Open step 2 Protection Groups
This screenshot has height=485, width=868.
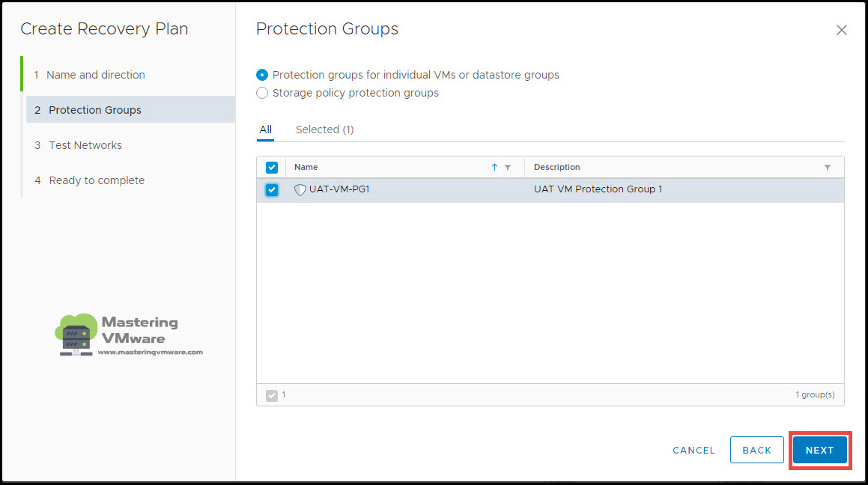coord(130,109)
